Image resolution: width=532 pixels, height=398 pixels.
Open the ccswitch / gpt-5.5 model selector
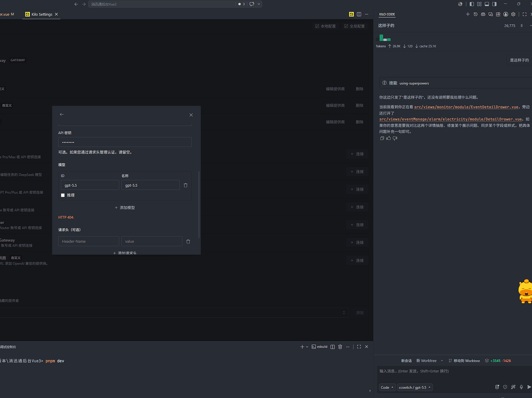414,387
